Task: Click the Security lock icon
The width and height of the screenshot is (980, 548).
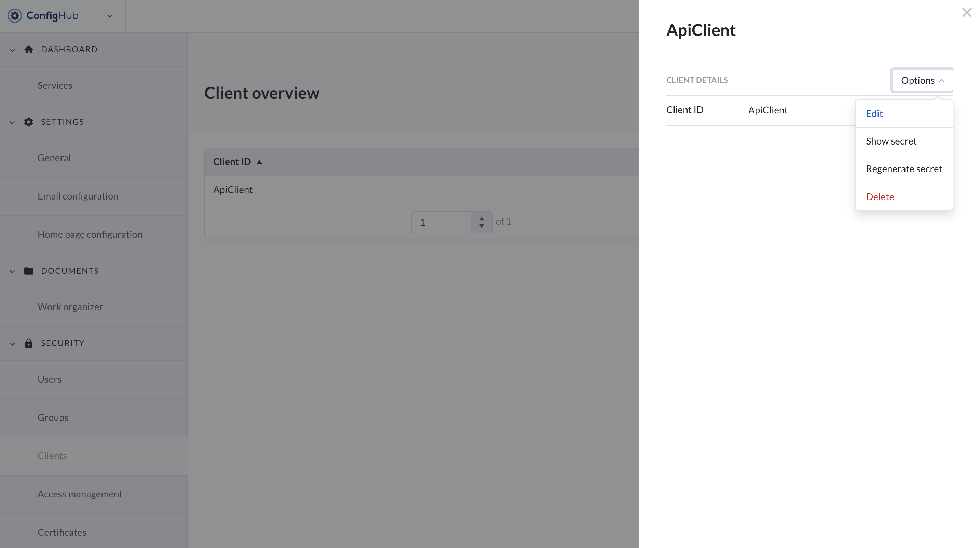Action: coord(29,343)
